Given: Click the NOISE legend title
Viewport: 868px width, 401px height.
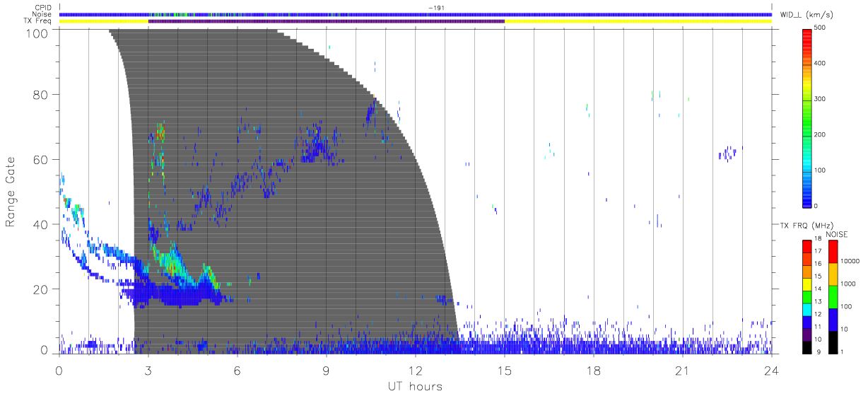Looking at the screenshot, I should tap(837, 234).
